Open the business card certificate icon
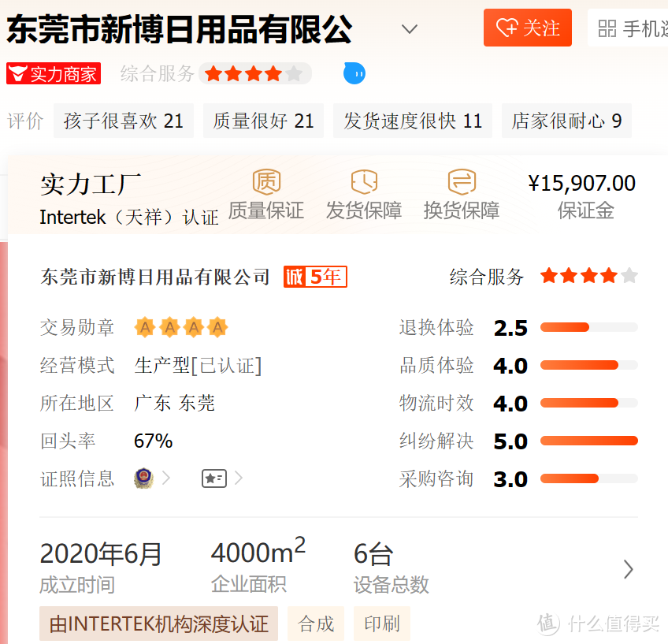Screen dimensions: 668x644 click(213, 478)
